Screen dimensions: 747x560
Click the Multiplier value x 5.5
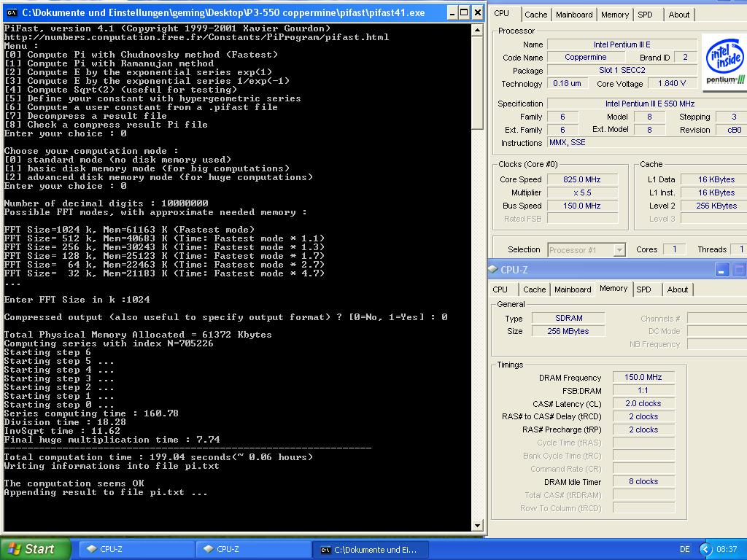click(582, 192)
